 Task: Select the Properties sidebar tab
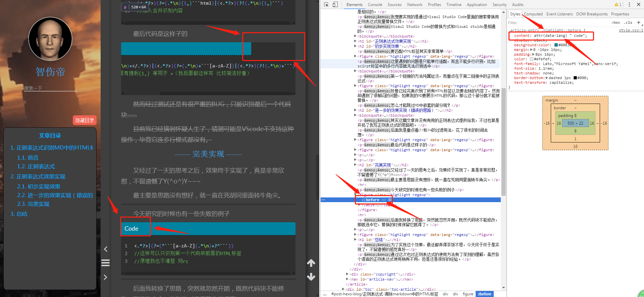pyautogui.click(x=620, y=14)
